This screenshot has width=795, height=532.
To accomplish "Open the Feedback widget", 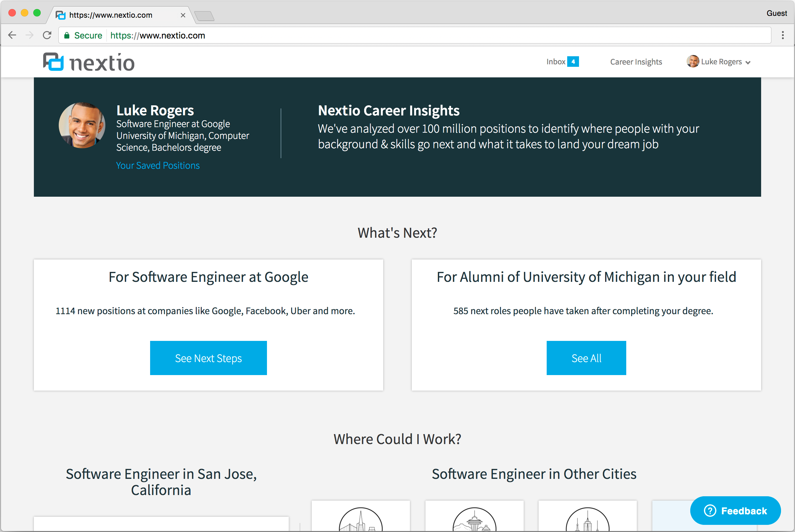I will tap(735, 511).
